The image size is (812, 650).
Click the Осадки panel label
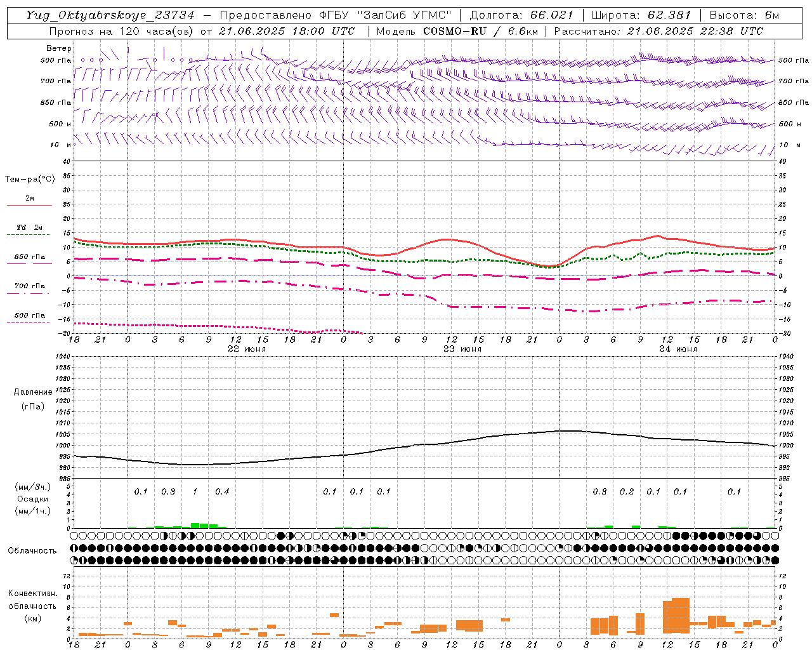point(33,499)
